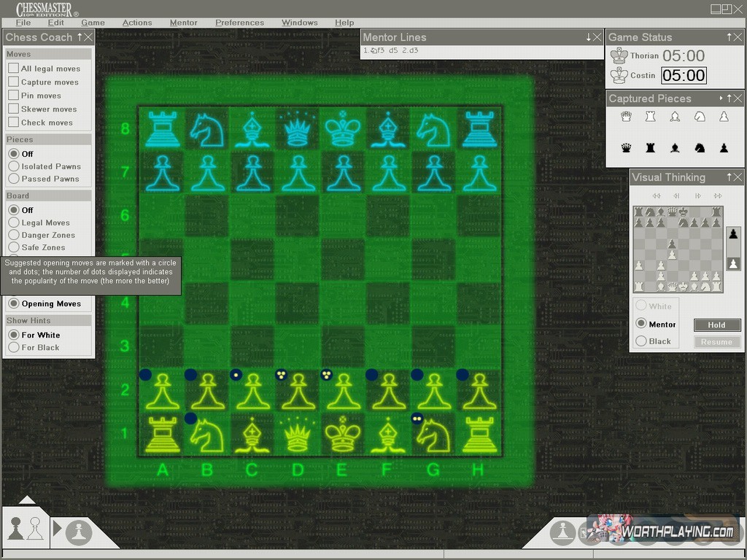Screen dimensions: 747x560
Task: Click the black queen on D8
Action: tap(298, 131)
